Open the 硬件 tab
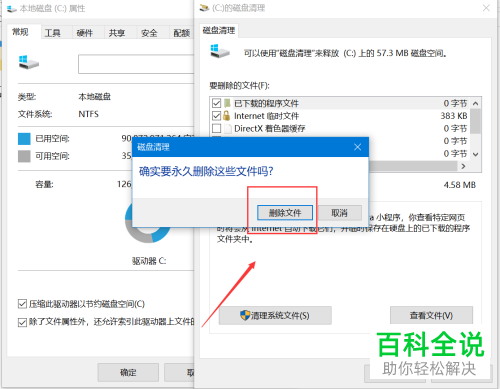This screenshot has height=389, width=500. tap(85, 33)
